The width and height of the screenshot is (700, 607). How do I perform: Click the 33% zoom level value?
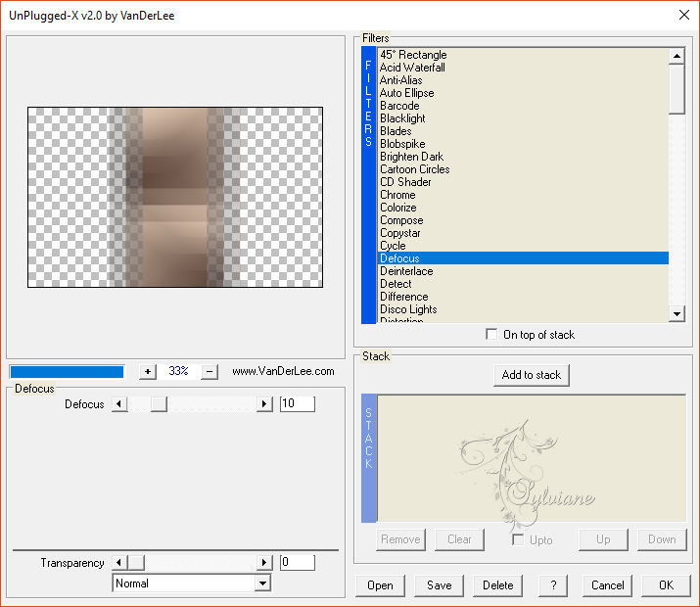pos(178,371)
